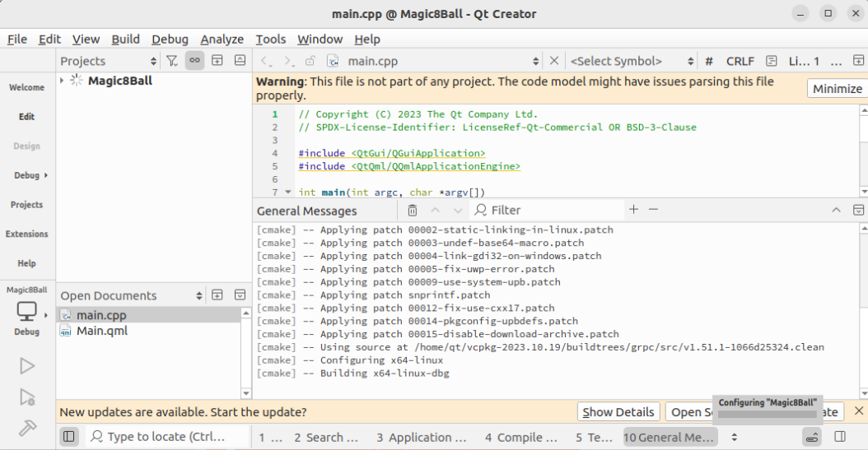
Task: Click the line and column indicator
Action: [x=804, y=62]
